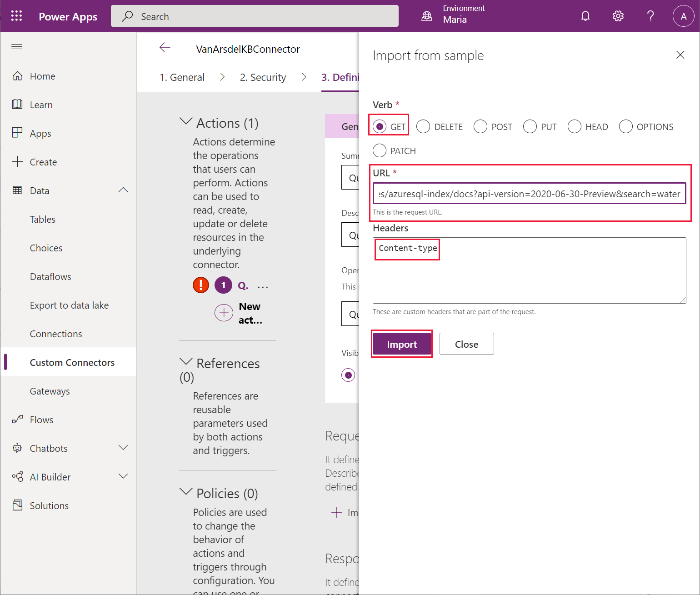
Task: Open Choices under Data
Action: pos(46,248)
